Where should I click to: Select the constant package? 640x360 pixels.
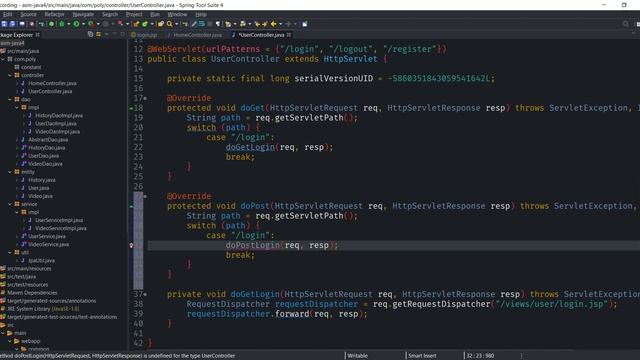31,67
